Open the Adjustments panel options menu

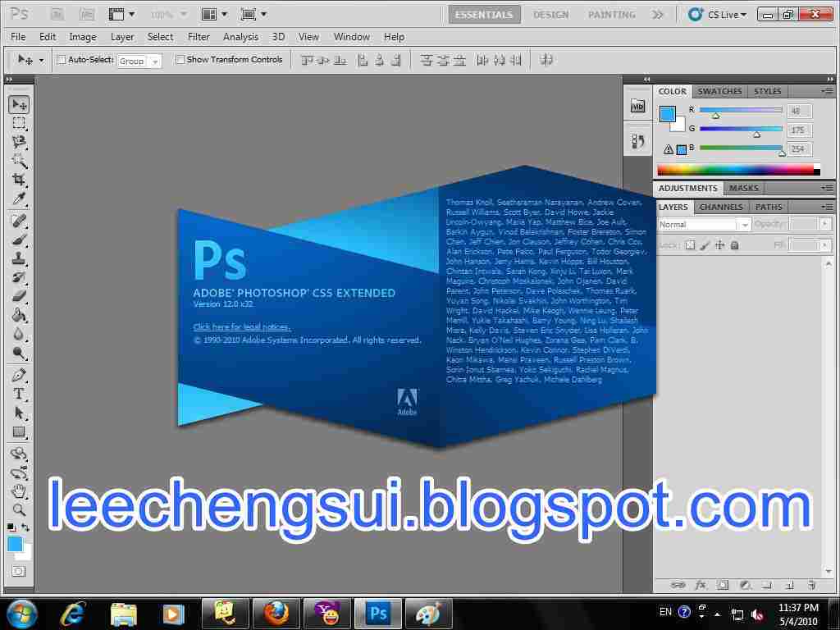[827, 188]
